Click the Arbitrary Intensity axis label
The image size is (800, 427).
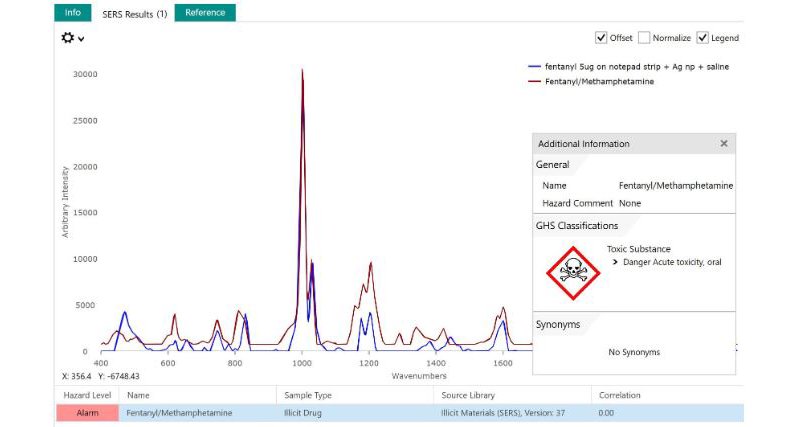[x=65, y=202]
